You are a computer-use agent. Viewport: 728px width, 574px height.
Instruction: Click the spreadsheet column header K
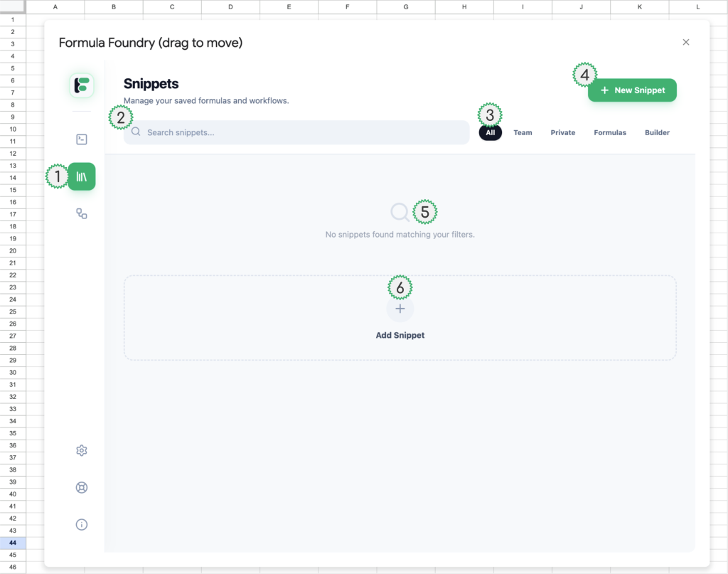[x=639, y=6]
